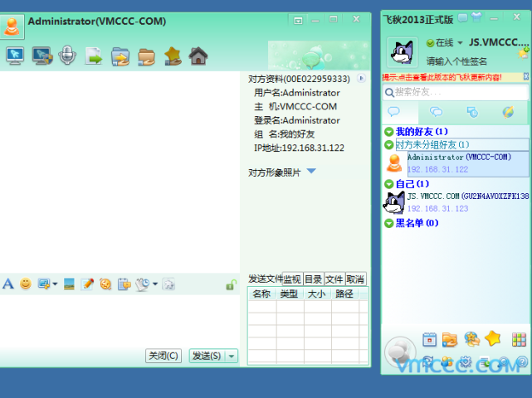Open screen capture dropdown arrow
Screen dimensions: 532x398
pyautogui.click(x=55, y=284)
